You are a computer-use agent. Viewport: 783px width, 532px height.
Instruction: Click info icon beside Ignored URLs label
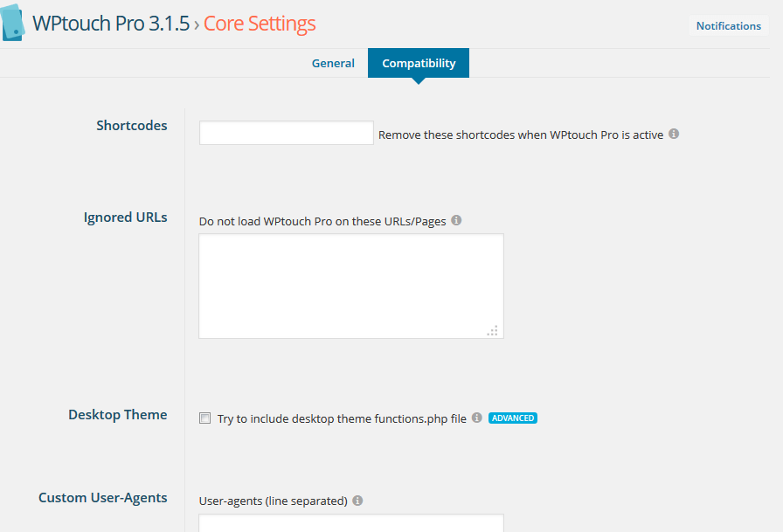coord(456,220)
